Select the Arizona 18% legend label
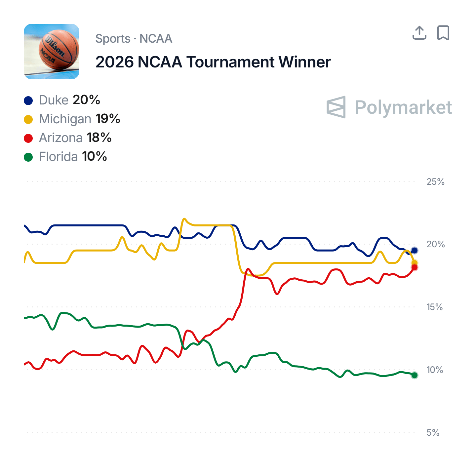Image resolution: width=476 pixels, height=476 pixels. 75,138
